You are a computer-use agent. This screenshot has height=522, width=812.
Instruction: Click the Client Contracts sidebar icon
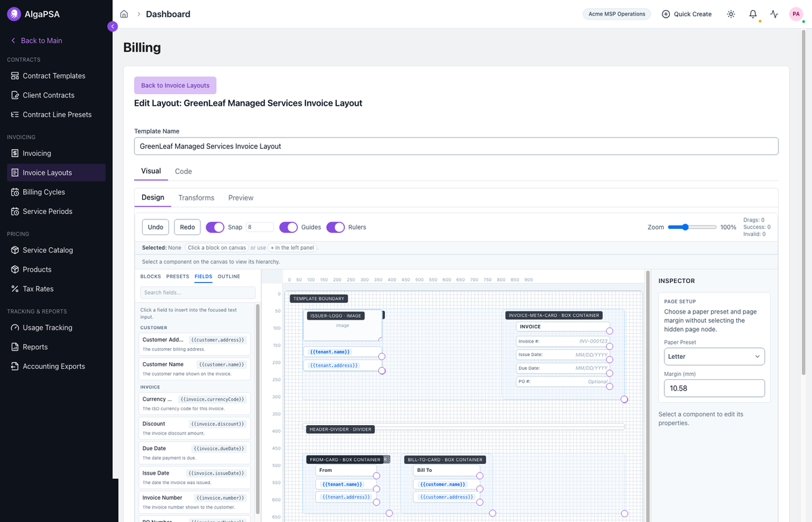click(x=15, y=95)
